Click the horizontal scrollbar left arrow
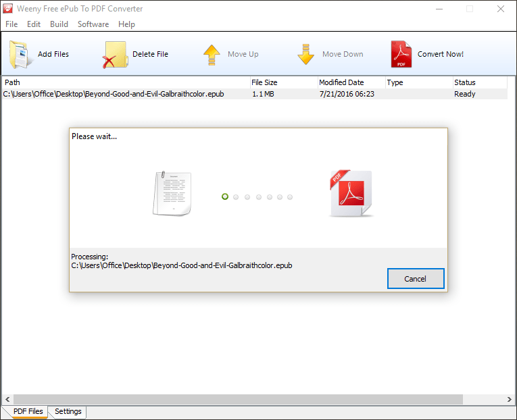The height and width of the screenshot is (420, 517). tap(7, 399)
